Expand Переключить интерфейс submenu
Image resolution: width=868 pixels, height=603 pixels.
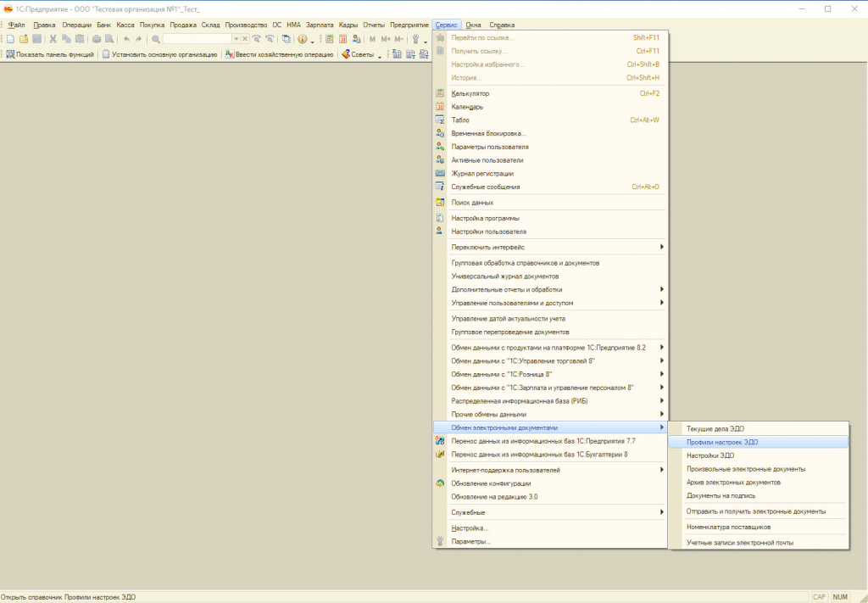coord(550,247)
